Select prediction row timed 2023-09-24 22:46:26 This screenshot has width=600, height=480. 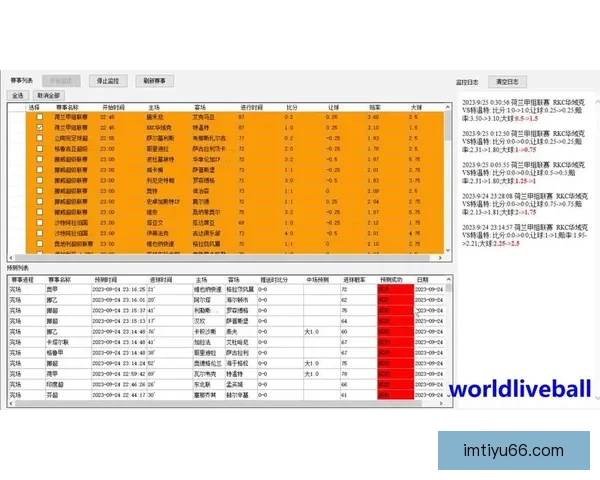(226, 384)
